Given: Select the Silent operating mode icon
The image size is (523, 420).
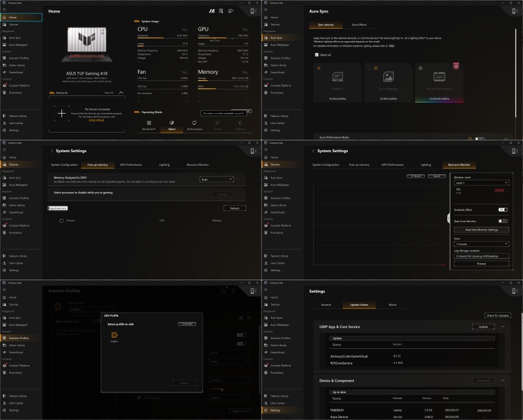Looking at the screenshot, I should (x=172, y=123).
